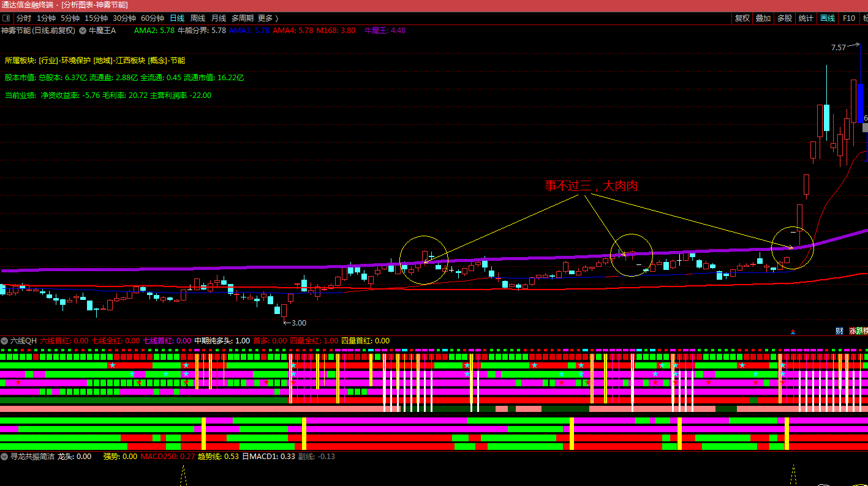Click the 牛熊分界: 5.78 value
The image size is (868, 486).
(x=202, y=30)
